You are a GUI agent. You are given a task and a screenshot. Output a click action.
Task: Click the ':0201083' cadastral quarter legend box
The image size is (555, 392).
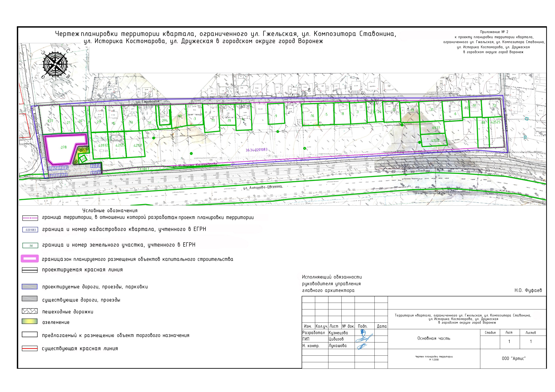coord(30,230)
